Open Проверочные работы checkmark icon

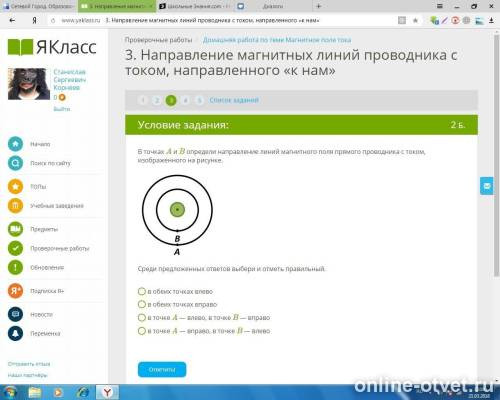[15, 248]
